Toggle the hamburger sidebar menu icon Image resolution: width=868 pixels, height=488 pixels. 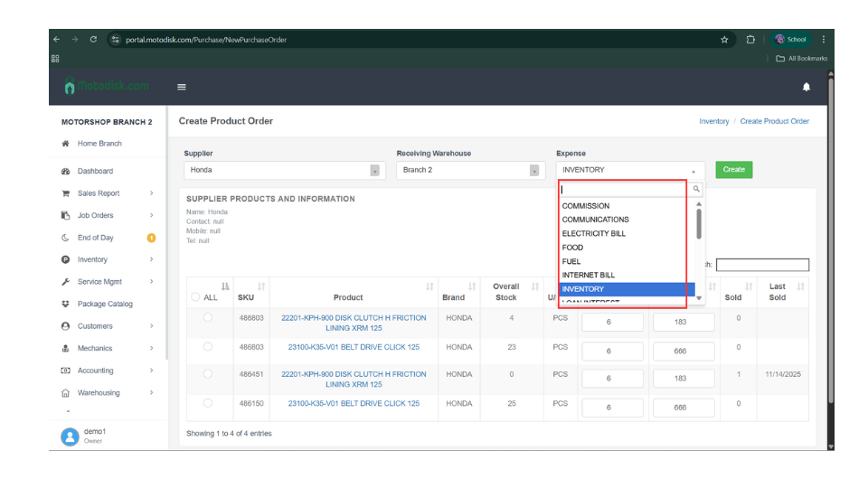pyautogui.click(x=182, y=87)
